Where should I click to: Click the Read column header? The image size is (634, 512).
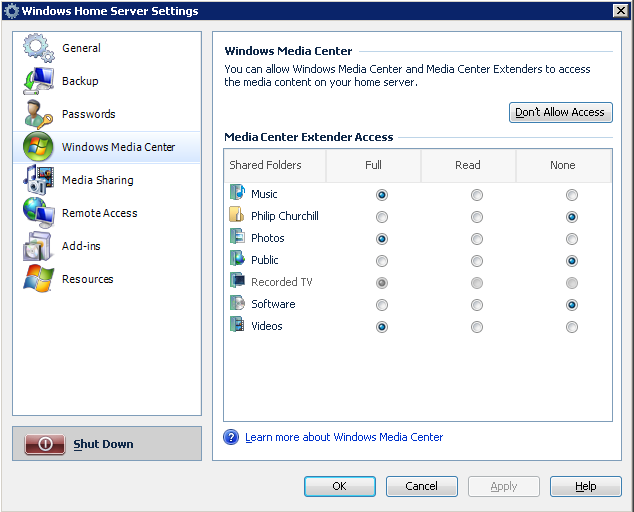tap(468, 165)
